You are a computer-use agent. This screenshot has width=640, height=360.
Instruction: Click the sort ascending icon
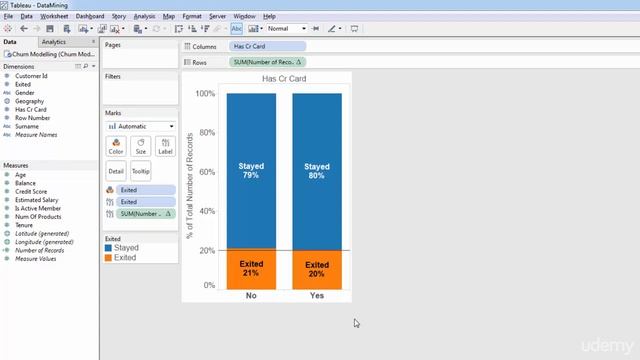click(192, 29)
